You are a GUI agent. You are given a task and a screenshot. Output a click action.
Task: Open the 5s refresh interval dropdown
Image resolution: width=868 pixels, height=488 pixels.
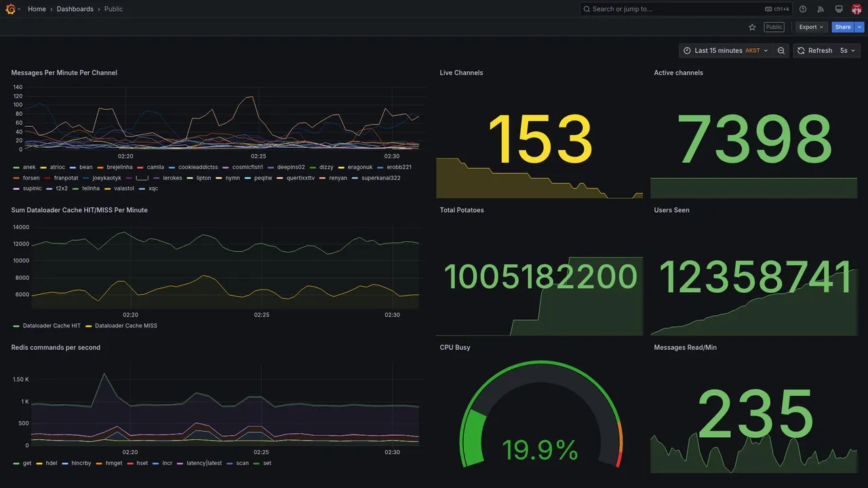[x=848, y=51]
